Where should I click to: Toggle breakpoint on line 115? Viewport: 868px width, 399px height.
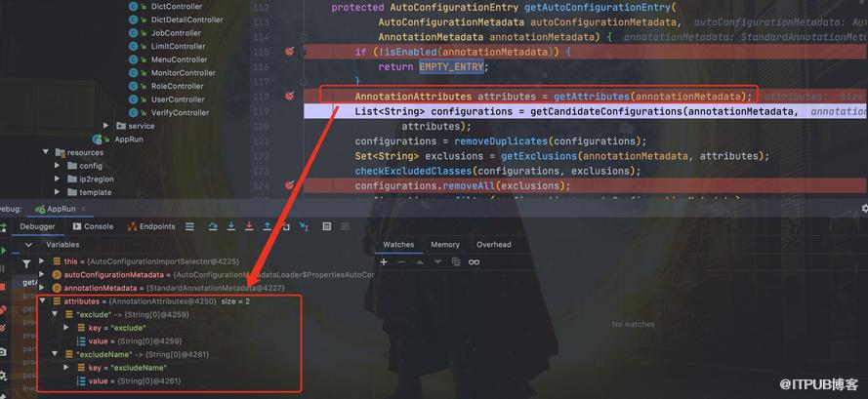(x=288, y=52)
